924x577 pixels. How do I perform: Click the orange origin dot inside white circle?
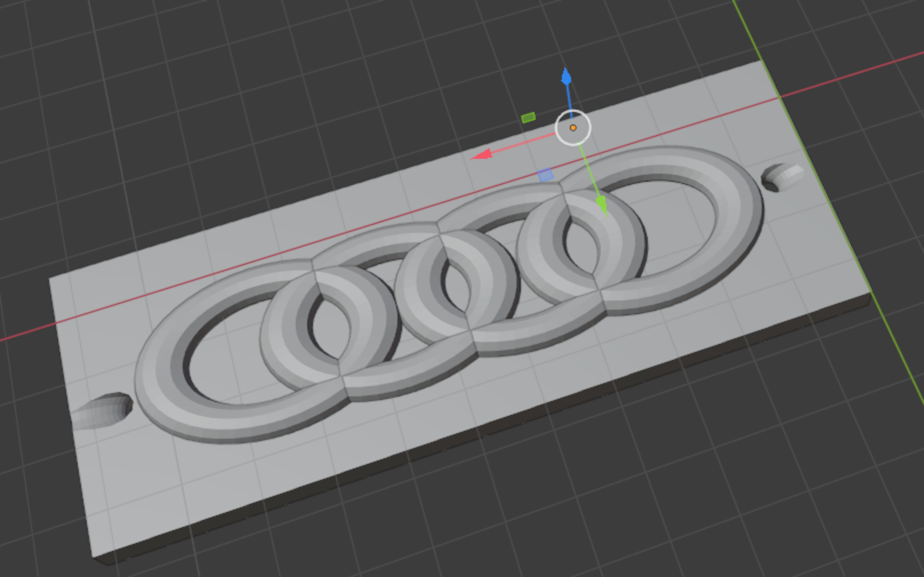(573, 128)
